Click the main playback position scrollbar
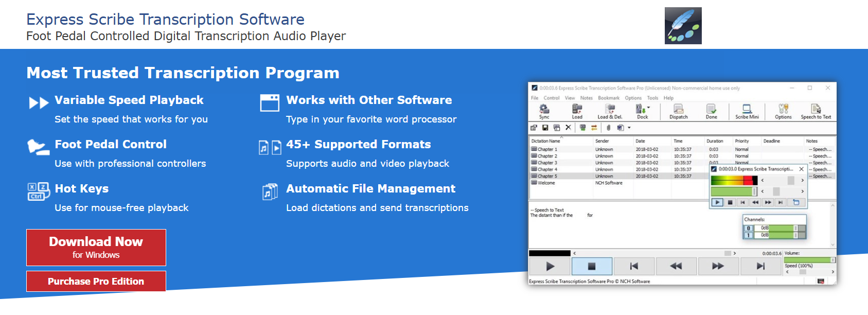 click(654, 253)
